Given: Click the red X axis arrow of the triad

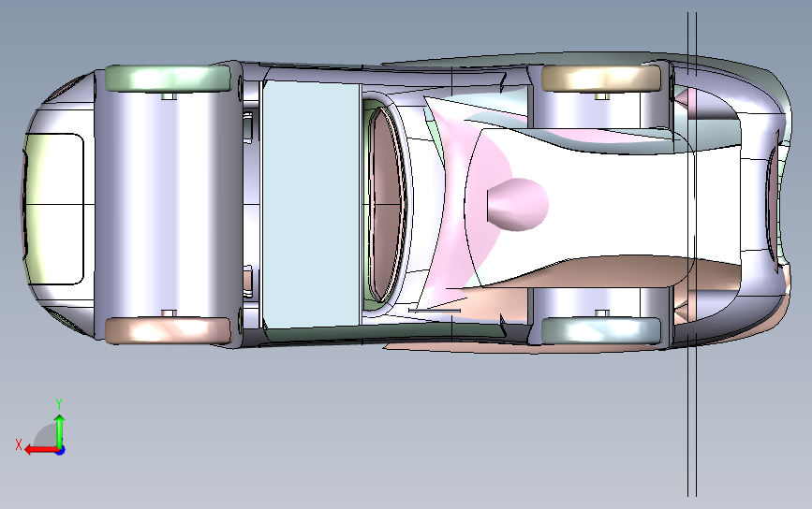Looking at the screenshot, I should pyautogui.click(x=40, y=450).
